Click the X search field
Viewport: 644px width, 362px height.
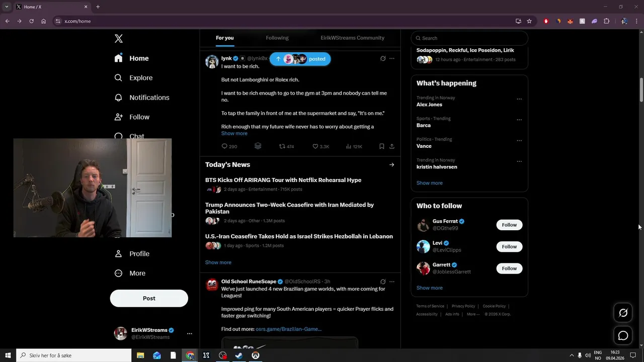(x=469, y=38)
